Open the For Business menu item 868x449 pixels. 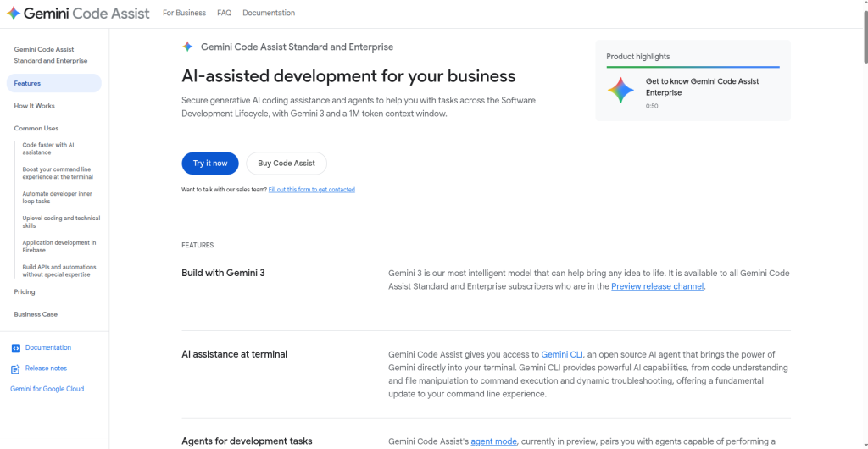[x=184, y=13]
